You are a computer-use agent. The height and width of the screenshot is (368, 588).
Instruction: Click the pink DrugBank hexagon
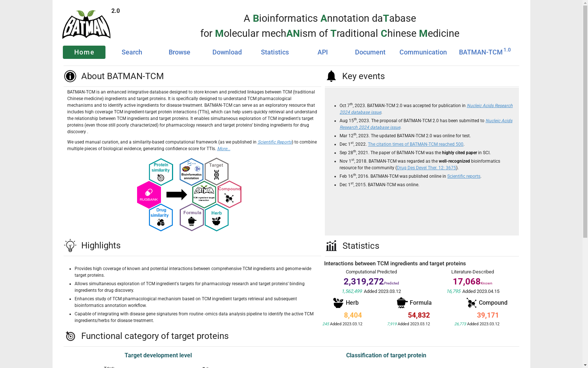[149, 195]
